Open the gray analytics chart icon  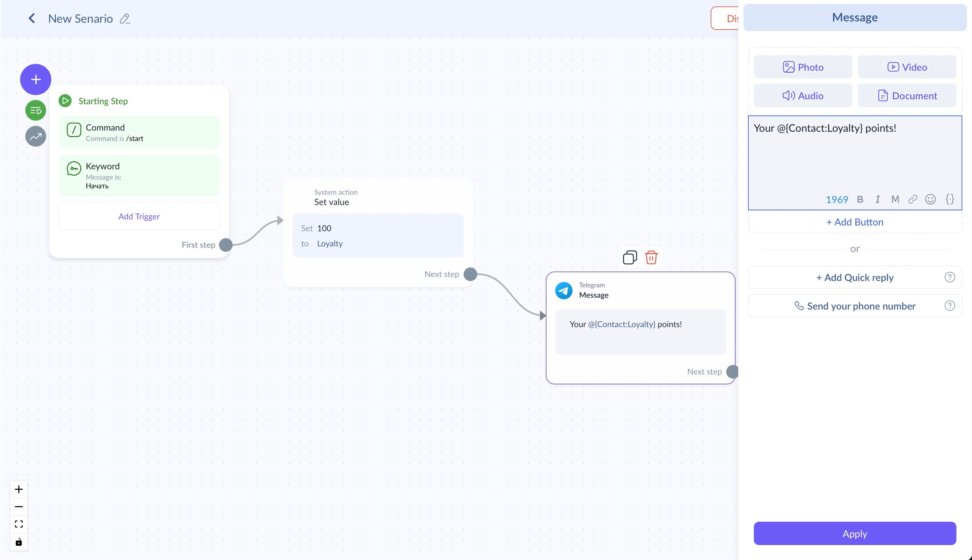[36, 137]
